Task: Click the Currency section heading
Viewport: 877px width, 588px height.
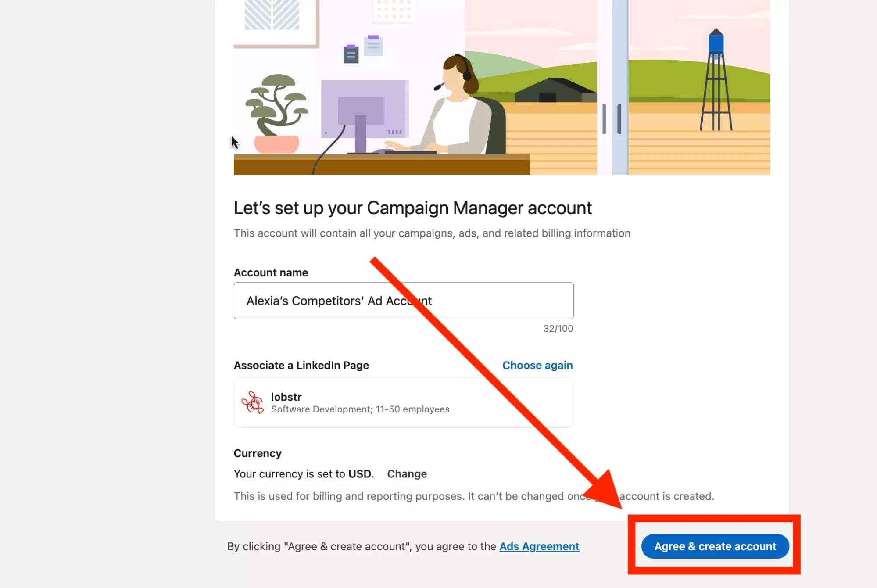Action: click(258, 453)
